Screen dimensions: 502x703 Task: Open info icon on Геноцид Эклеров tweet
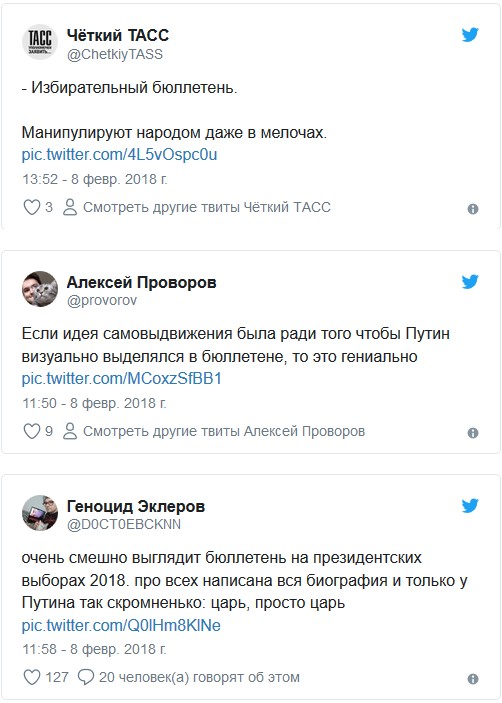[x=473, y=679]
